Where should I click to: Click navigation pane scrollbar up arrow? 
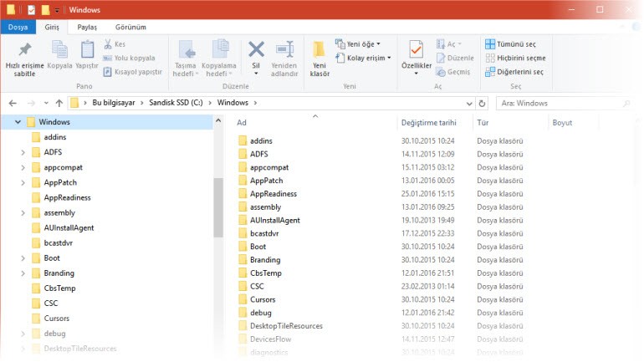pos(218,120)
